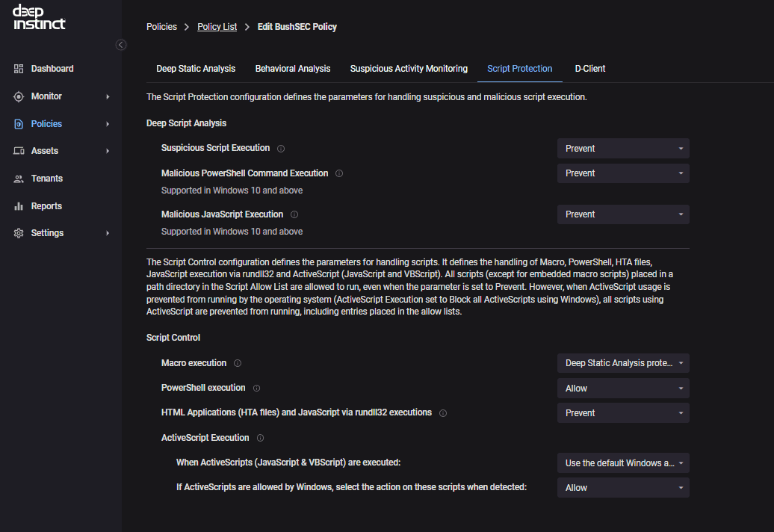
Task: Click the Policies document icon
Action: click(19, 124)
